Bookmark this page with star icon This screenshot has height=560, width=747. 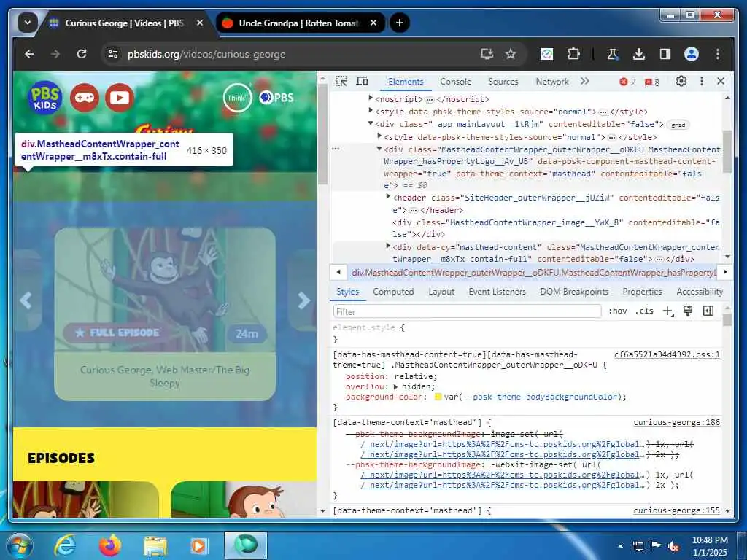511,54
